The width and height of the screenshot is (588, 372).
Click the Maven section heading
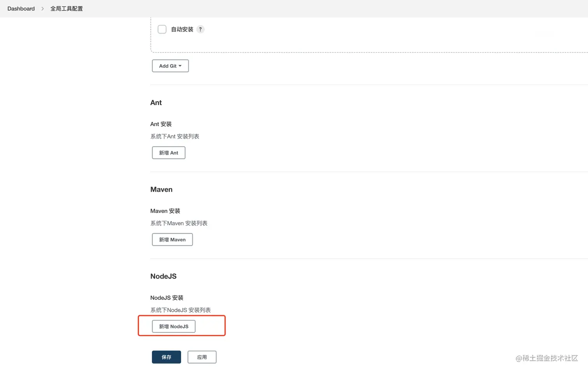coord(161,189)
